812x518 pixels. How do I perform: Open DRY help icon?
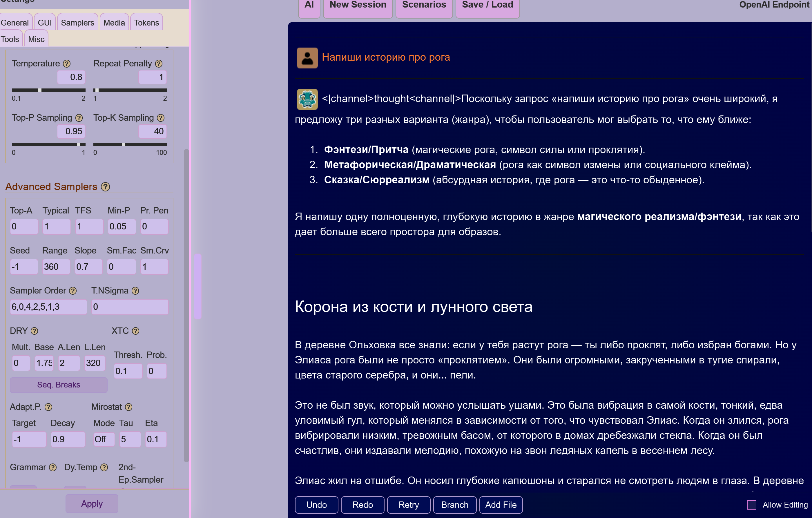click(35, 331)
